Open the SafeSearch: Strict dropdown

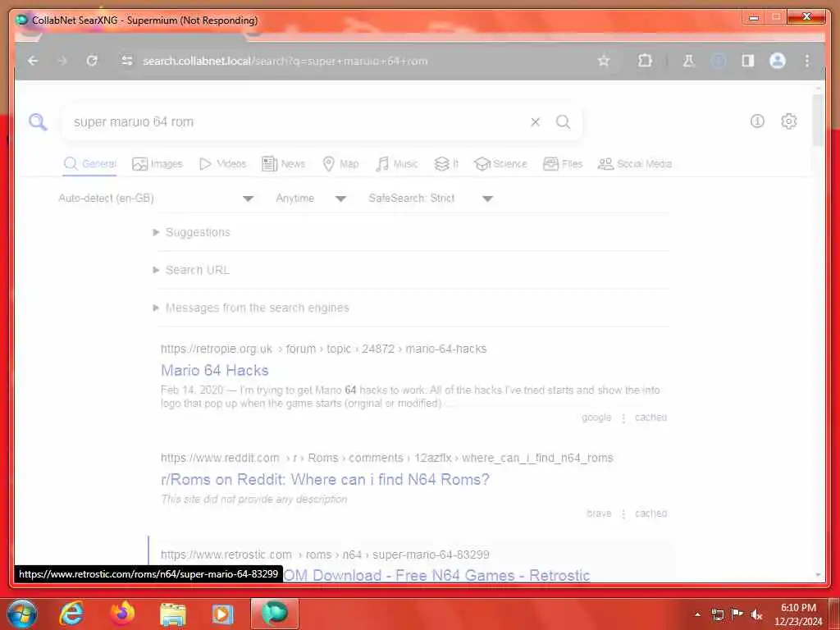(431, 199)
